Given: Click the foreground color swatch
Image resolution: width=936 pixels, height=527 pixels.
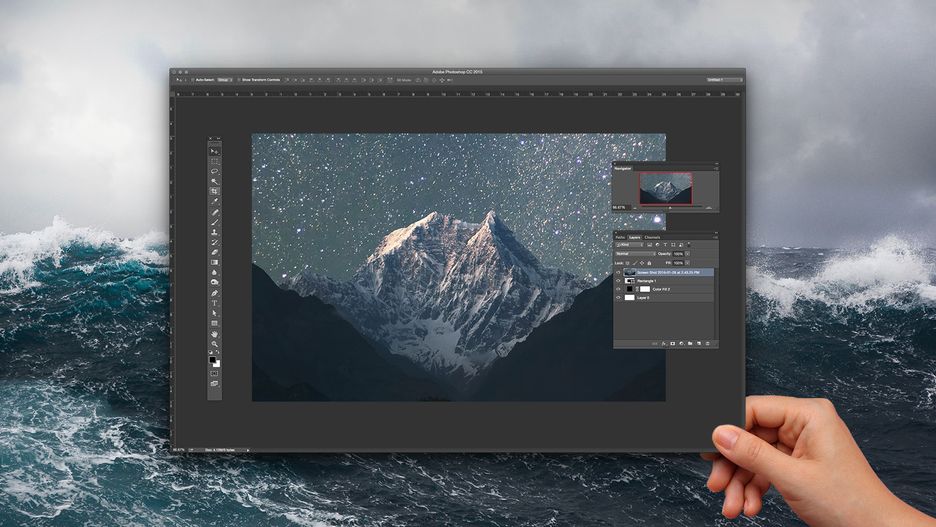Looking at the screenshot, I should coord(213,360).
